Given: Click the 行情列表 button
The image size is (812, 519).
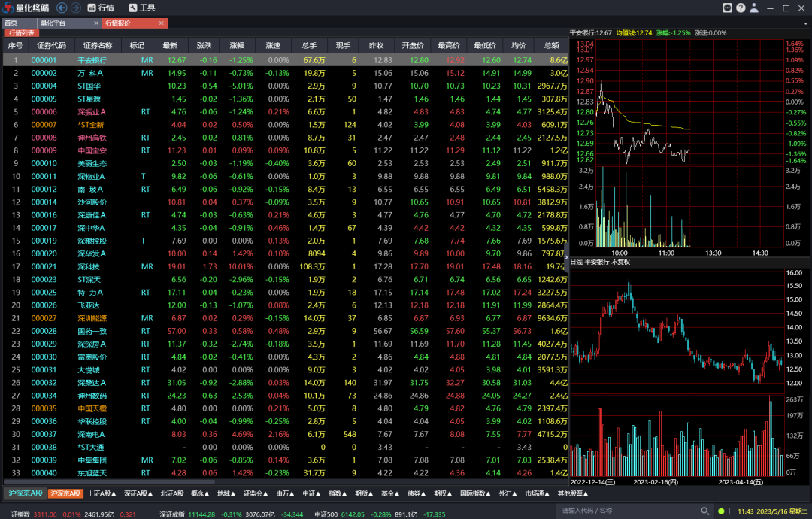Looking at the screenshot, I should 23,33.
